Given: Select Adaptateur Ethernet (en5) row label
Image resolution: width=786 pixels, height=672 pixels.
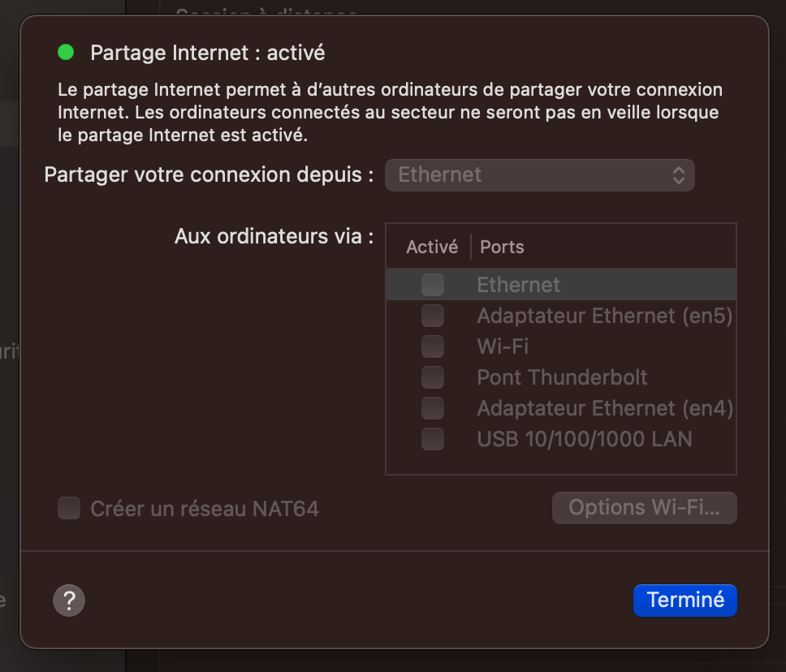Looking at the screenshot, I should click(x=605, y=316).
